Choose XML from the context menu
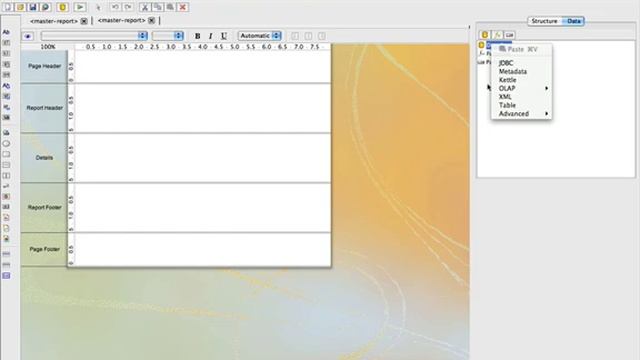Image resolution: width=640 pixels, height=360 pixels. [521, 97]
